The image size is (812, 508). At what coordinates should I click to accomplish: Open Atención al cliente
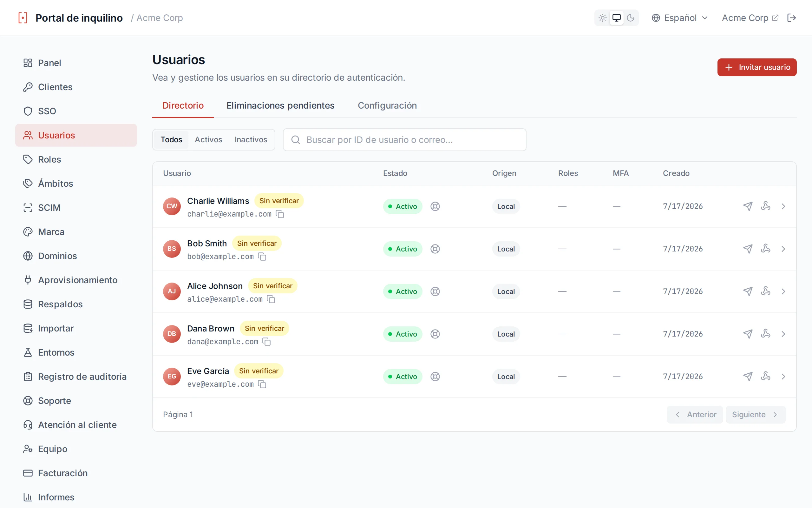(x=76, y=425)
